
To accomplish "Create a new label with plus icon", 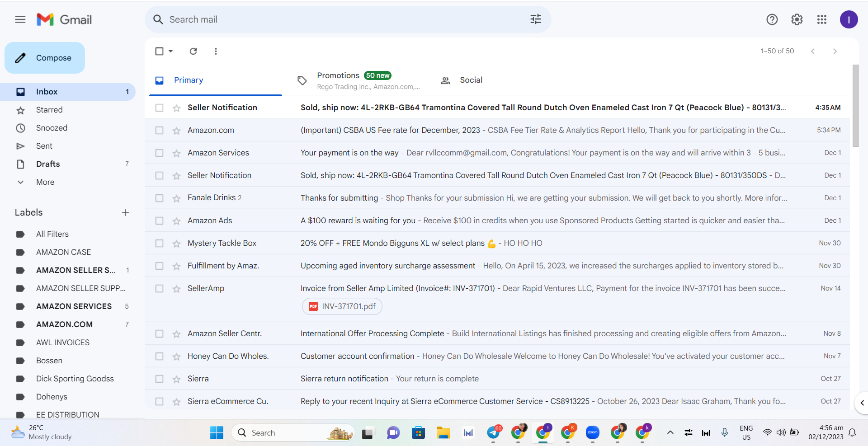I will pos(125,212).
